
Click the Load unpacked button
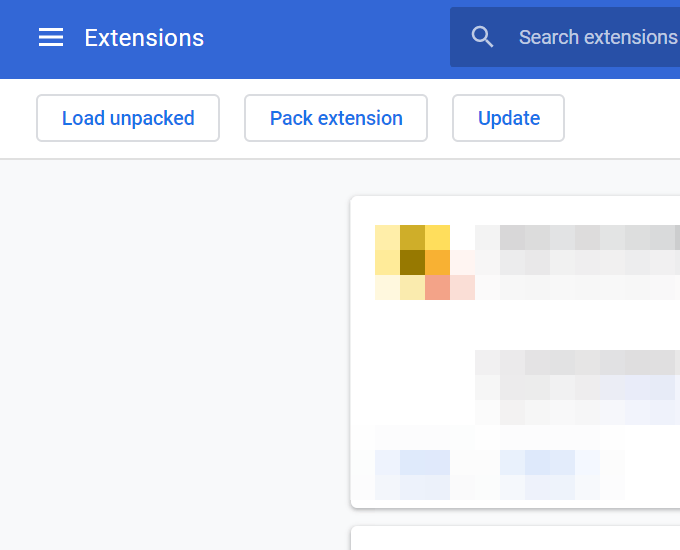[x=128, y=118]
